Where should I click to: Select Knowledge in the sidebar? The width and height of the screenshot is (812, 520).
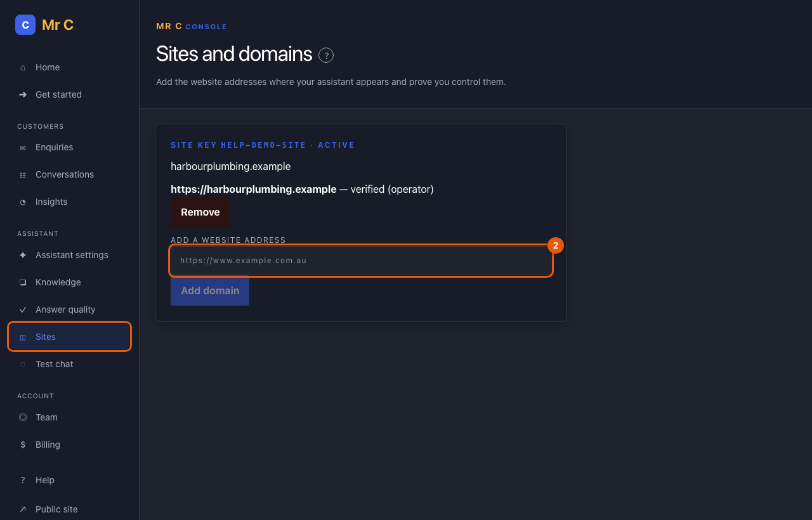(x=69, y=282)
